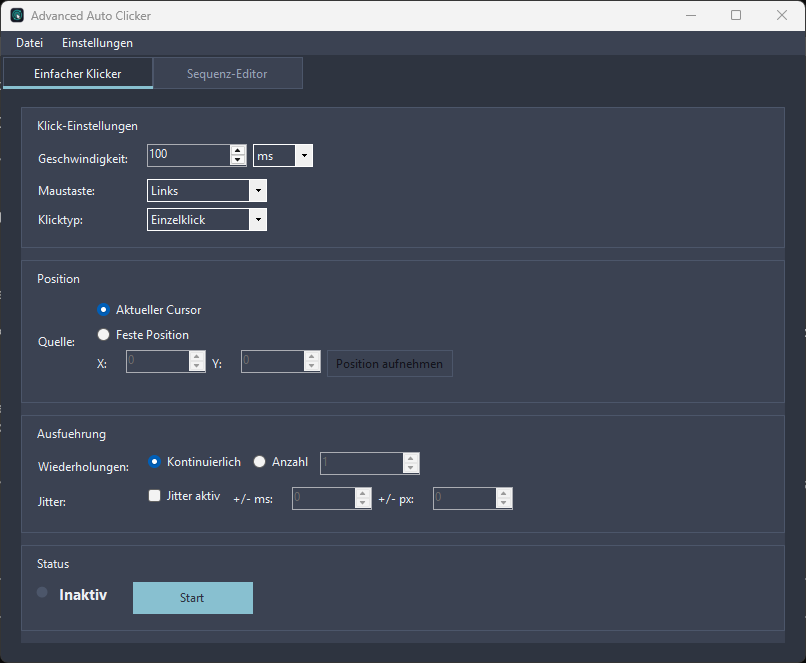Increase X coordinate with up arrow
The image size is (806, 663).
(x=197, y=357)
